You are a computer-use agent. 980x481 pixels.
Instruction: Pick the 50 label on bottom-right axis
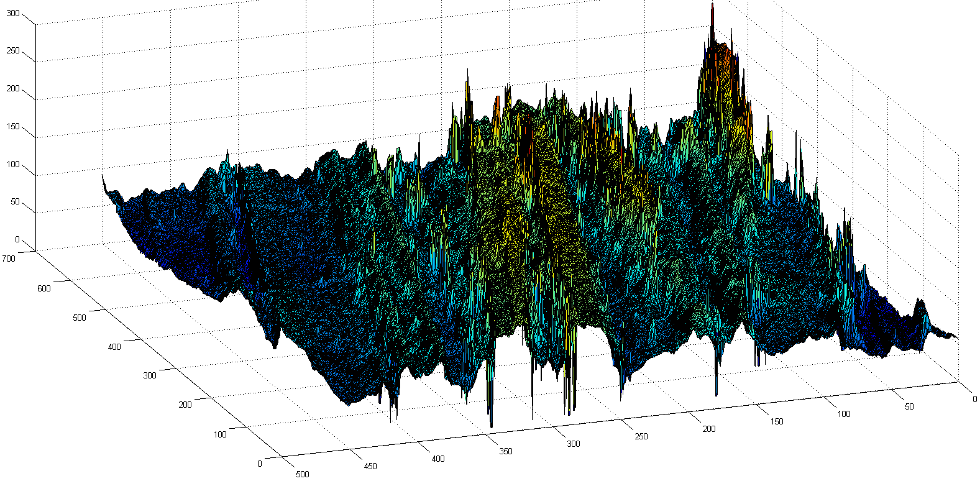[x=909, y=406]
